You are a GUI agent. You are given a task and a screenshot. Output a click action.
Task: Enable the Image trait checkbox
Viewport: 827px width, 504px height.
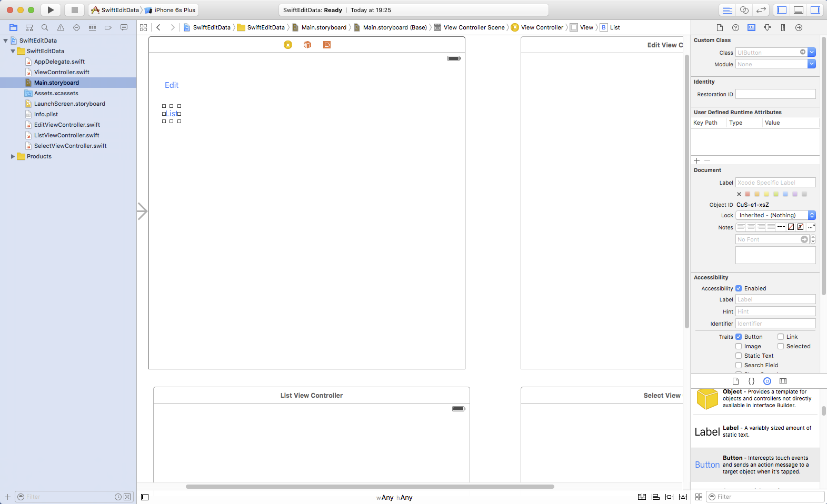(x=739, y=346)
